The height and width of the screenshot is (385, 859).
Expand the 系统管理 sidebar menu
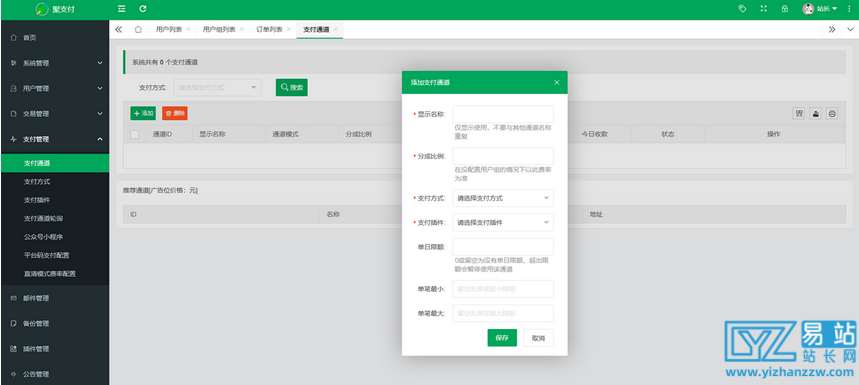55,63
